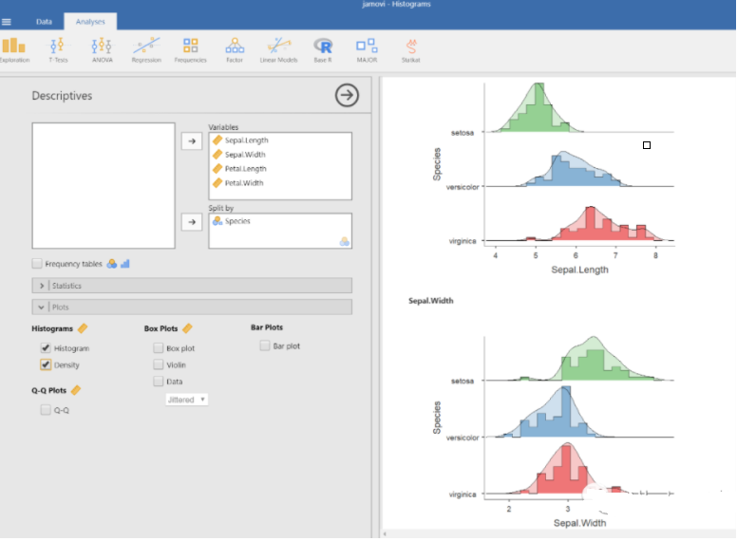Click the arrow button beside Variables box
Viewport: 756px width, 541px height.
pyautogui.click(x=191, y=141)
